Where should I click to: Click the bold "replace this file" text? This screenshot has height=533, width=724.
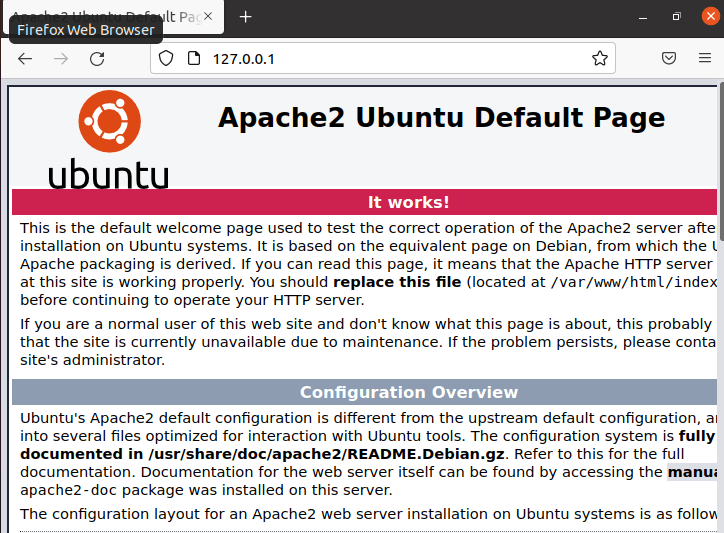coord(397,282)
